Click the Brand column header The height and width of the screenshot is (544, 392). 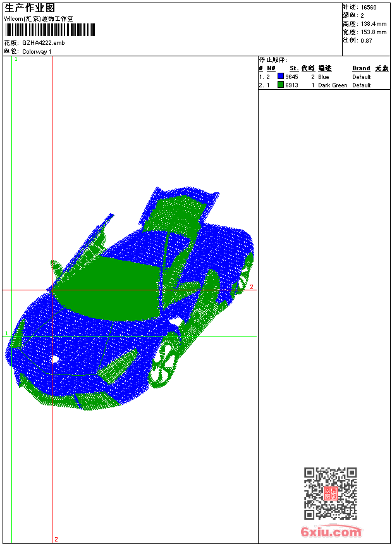(x=361, y=68)
